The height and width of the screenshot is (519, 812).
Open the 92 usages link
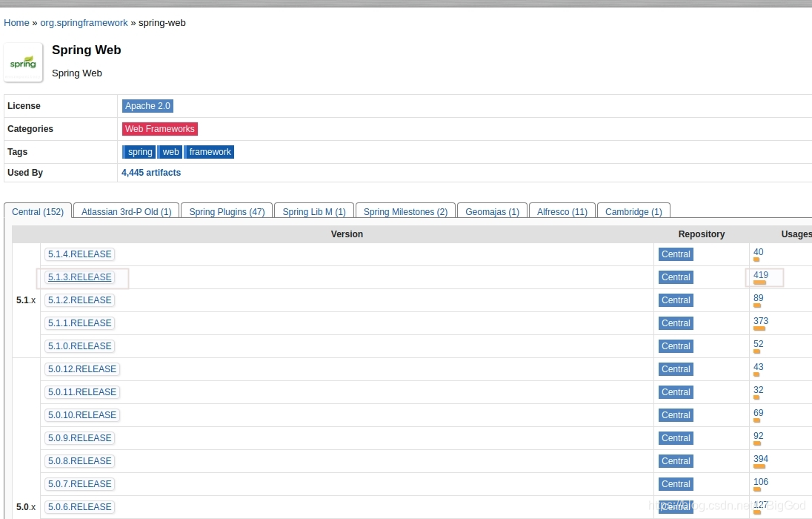[758, 436]
